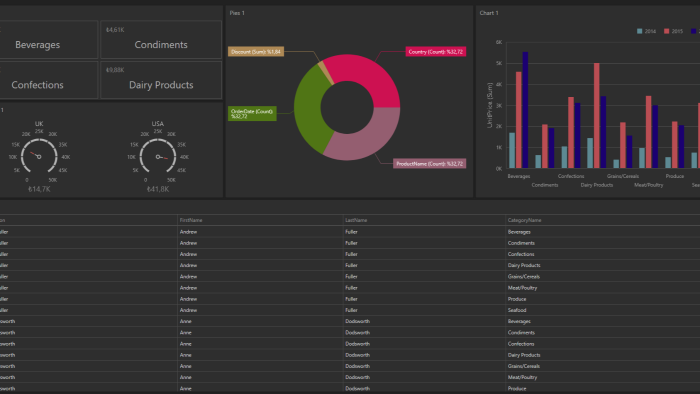Click the Condiments chart axis label
The image size is (700, 394).
pos(545,185)
